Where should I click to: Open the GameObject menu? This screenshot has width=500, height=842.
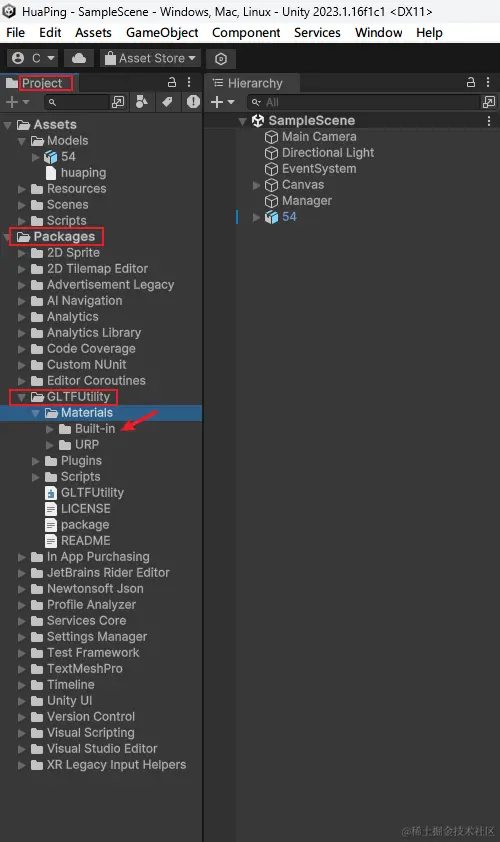(x=162, y=33)
